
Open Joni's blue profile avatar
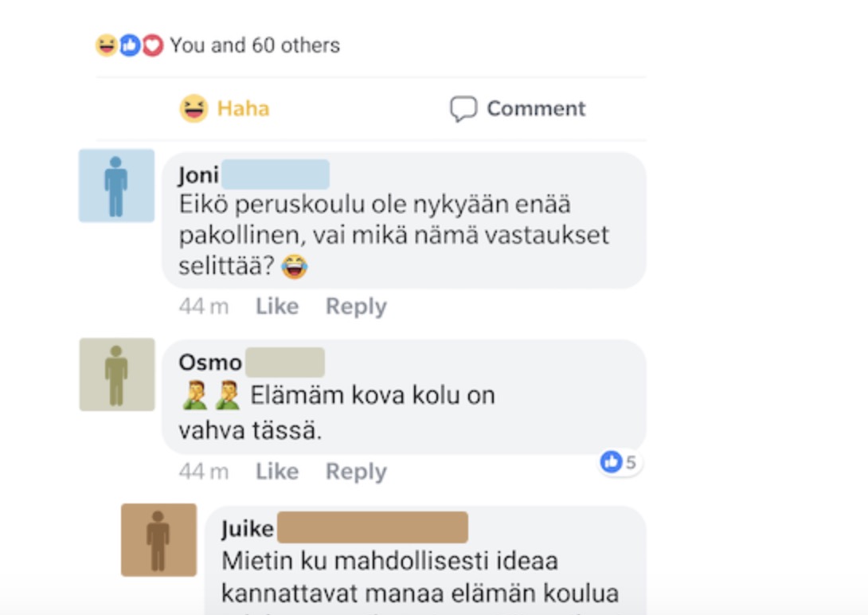tap(116, 186)
